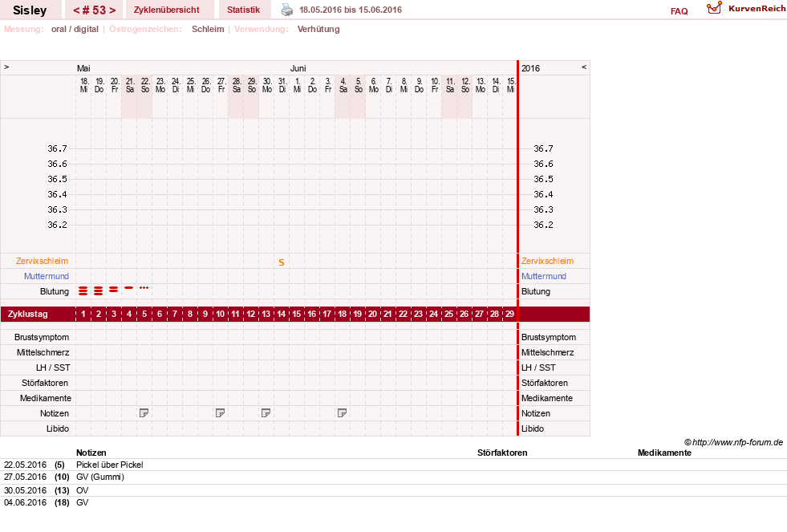
Task: Click the date header 28. Sa
Action: 237,85
